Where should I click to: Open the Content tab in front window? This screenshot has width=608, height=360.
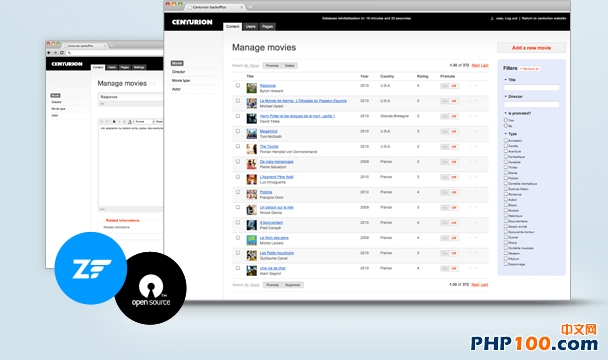tap(232, 26)
